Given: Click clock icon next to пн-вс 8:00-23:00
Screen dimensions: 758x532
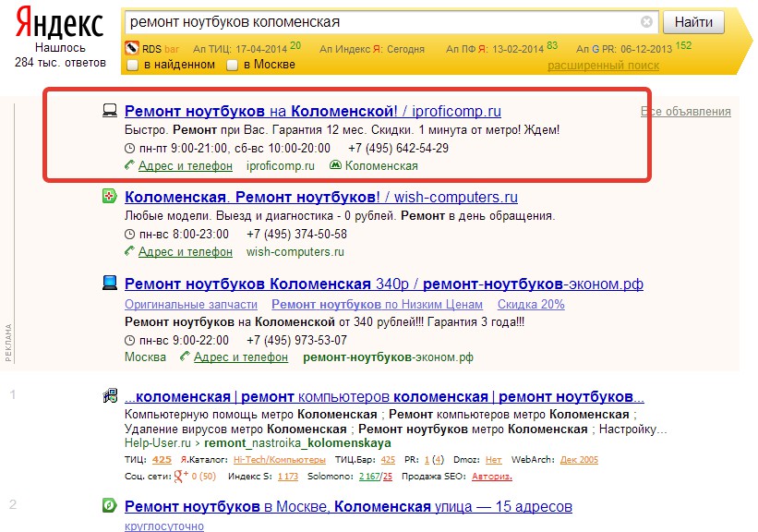Looking at the screenshot, I should [129, 234].
